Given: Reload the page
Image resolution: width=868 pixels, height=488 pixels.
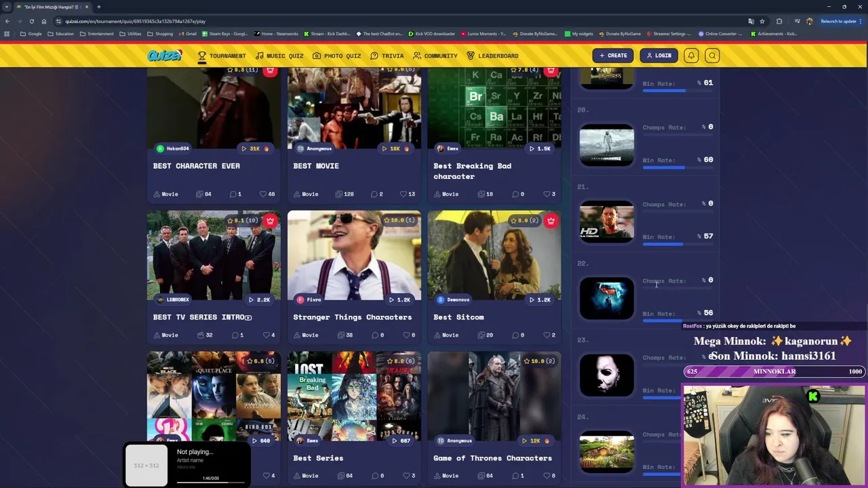Looking at the screenshot, I should click(31, 21).
